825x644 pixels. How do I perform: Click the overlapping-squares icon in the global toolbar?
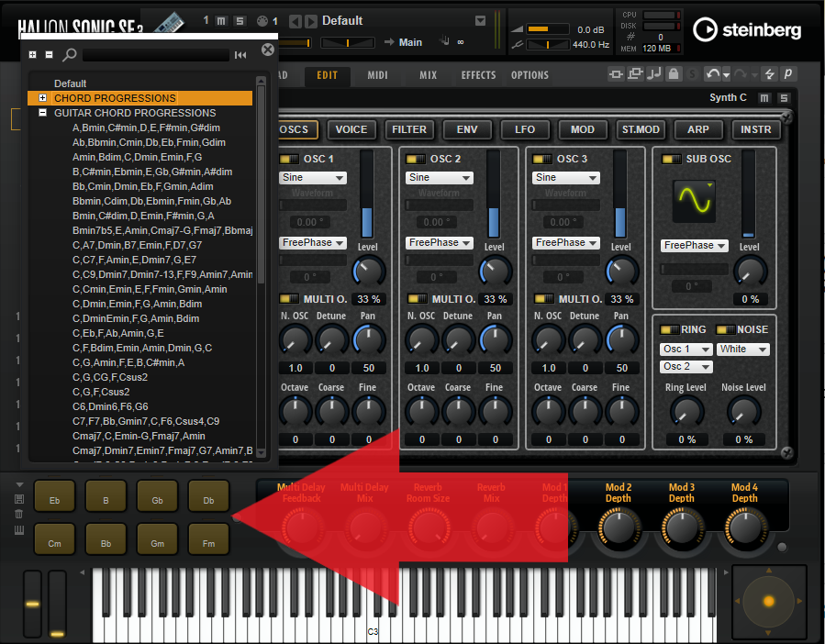pyautogui.click(x=635, y=74)
